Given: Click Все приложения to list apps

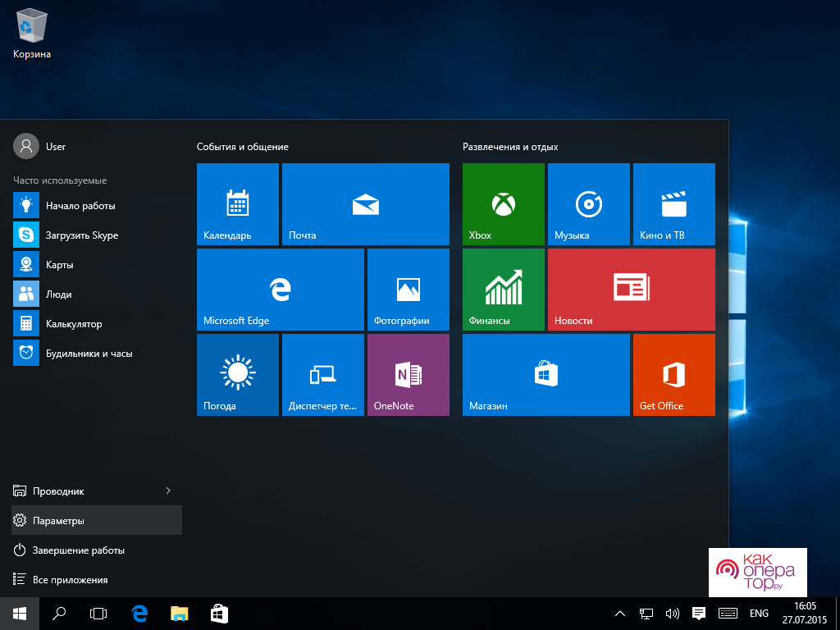Looking at the screenshot, I should [70, 579].
